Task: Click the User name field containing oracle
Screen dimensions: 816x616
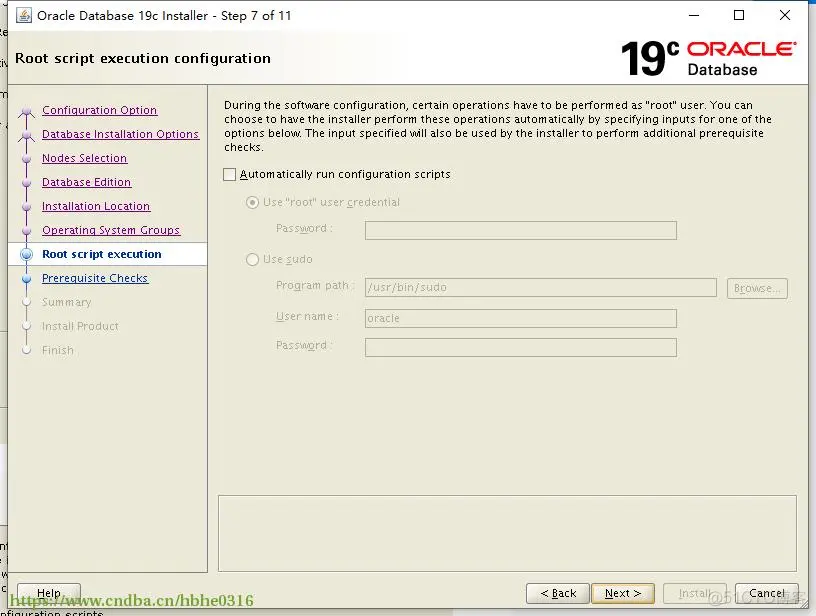Action: click(x=521, y=318)
